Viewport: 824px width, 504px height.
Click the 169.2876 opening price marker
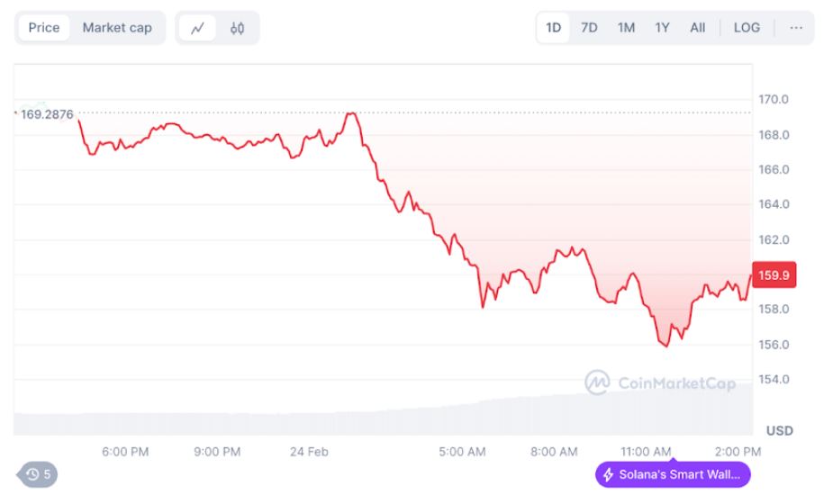tap(46, 114)
